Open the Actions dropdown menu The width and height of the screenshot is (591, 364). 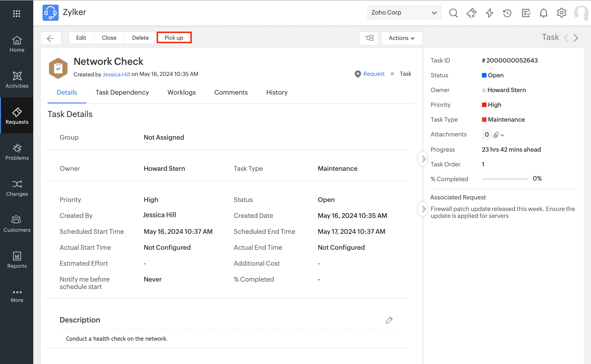[x=401, y=38]
